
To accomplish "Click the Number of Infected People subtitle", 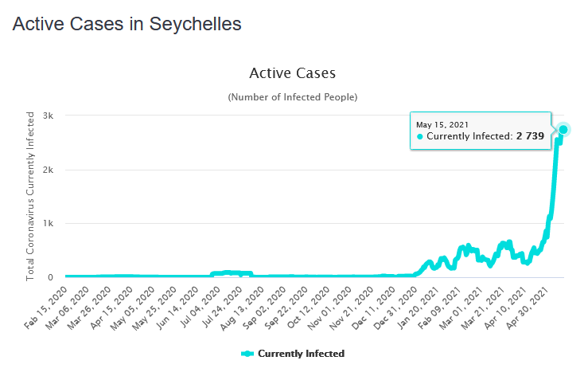I will pyautogui.click(x=292, y=97).
